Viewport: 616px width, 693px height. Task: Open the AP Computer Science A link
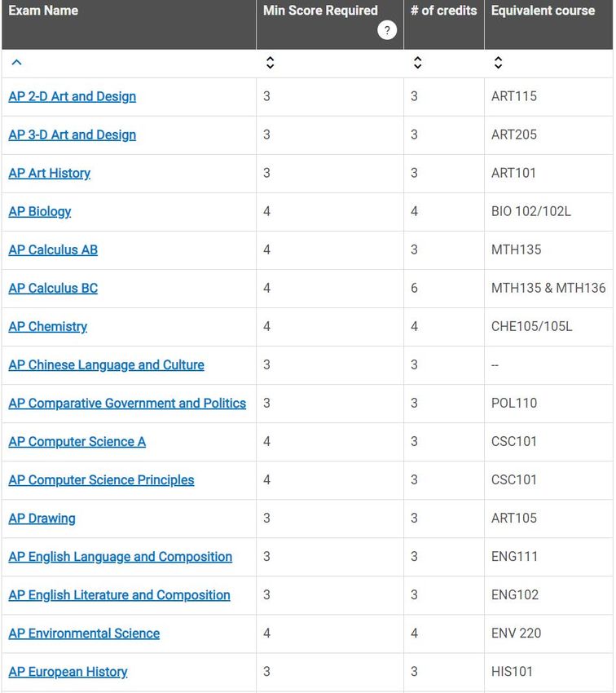pyautogui.click(x=77, y=442)
